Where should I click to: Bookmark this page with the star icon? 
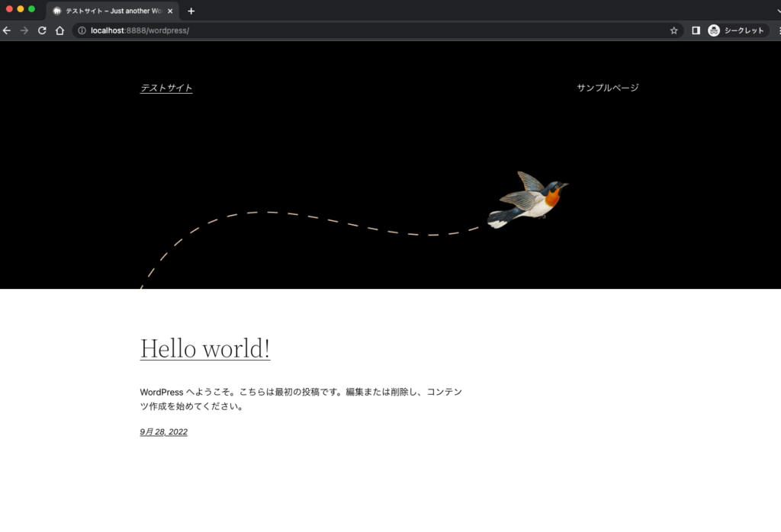point(673,30)
